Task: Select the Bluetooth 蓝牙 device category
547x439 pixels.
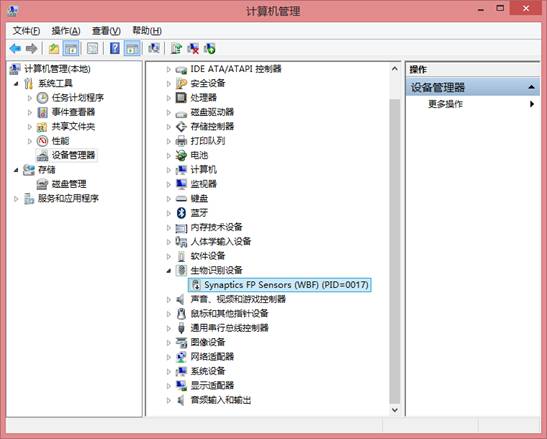Action: [199, 213]
